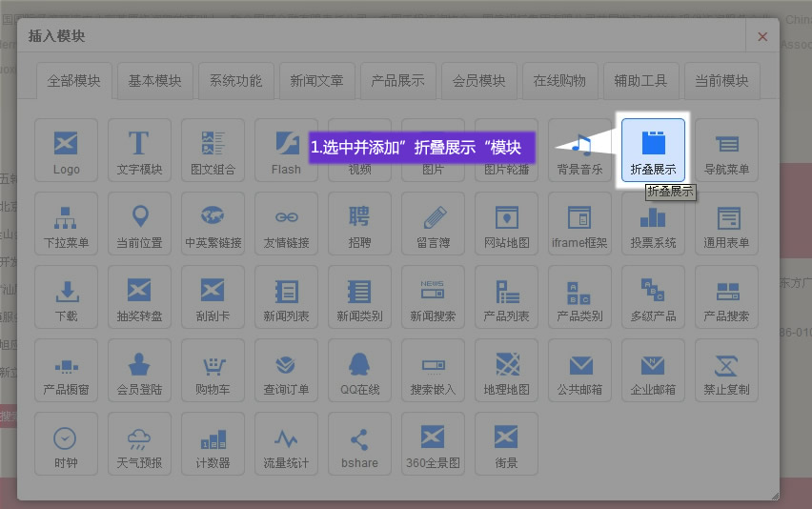Viewport: 812px width, 509px height.
Task: Pick the QQ在线 module
Action: point(359,371)
